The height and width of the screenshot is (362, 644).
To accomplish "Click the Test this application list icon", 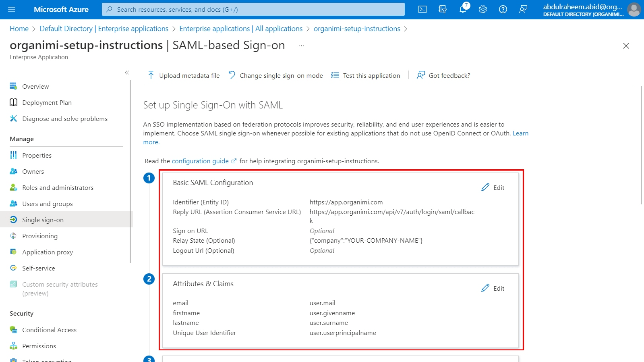I will [x=335, y=75].
